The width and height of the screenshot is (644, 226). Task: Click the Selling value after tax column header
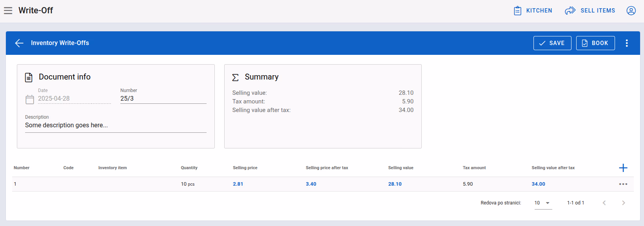pyautogui.click(x=553, y=168)
